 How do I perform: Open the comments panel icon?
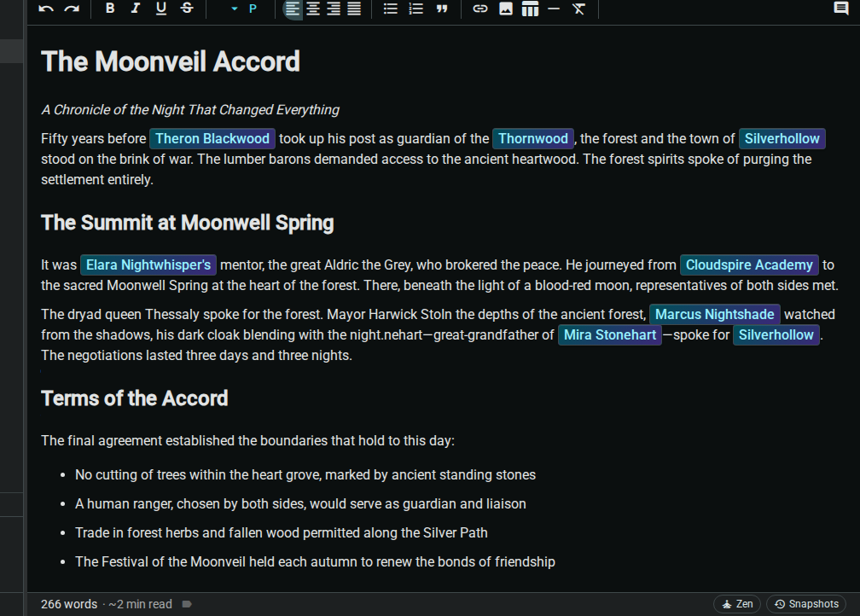pos(841,9)
